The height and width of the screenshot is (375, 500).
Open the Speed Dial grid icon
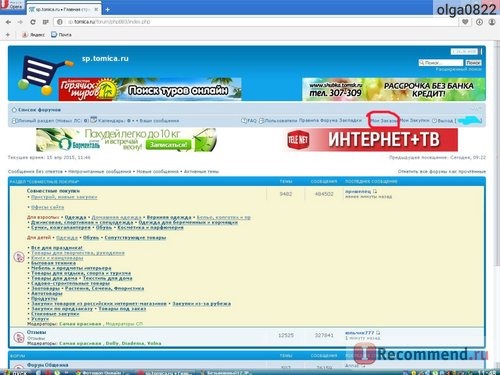45,22
